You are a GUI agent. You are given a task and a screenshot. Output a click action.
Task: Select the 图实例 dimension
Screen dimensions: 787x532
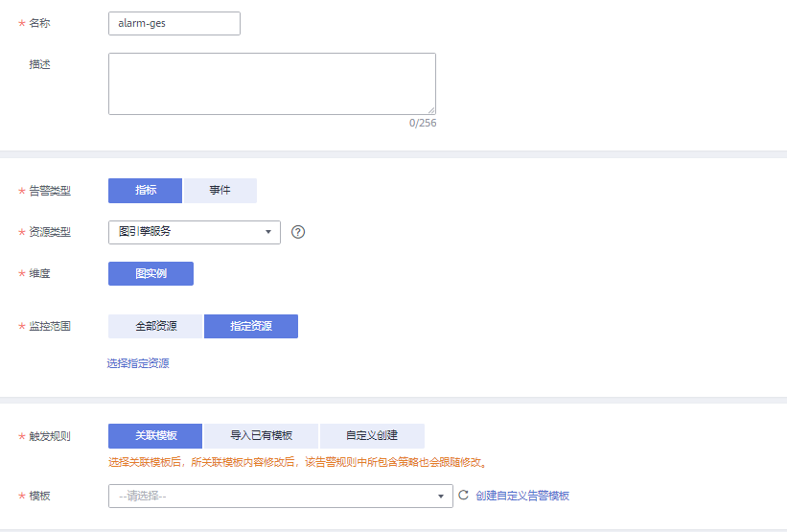(x=150, y=273)
